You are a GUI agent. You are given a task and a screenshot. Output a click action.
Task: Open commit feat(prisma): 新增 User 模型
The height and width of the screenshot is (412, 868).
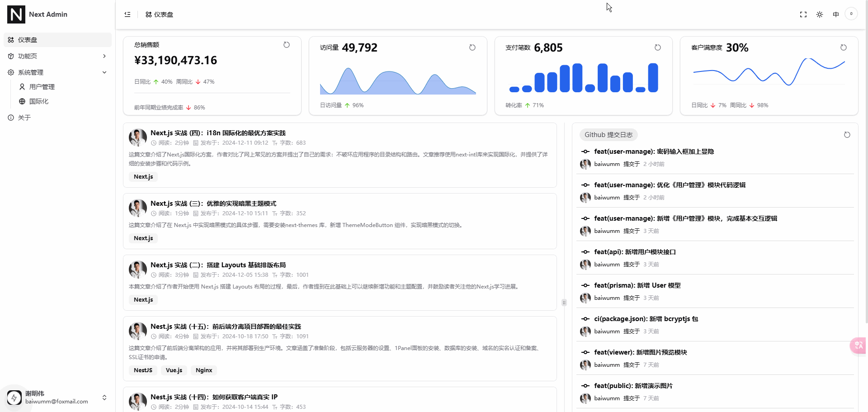pos(637,285)
